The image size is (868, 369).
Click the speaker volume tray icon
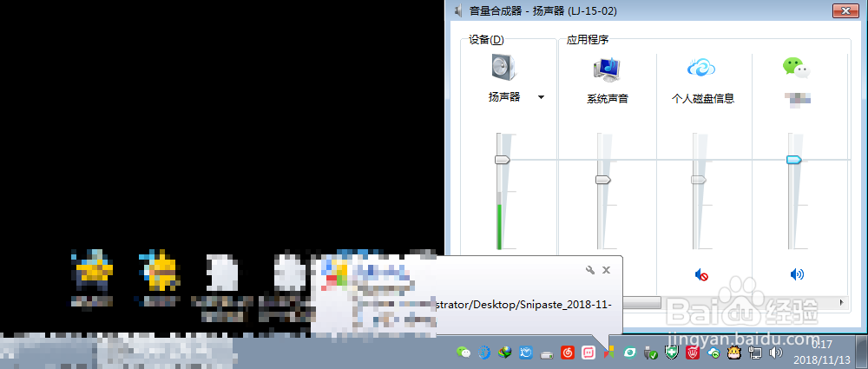click(x=775, y=352)
